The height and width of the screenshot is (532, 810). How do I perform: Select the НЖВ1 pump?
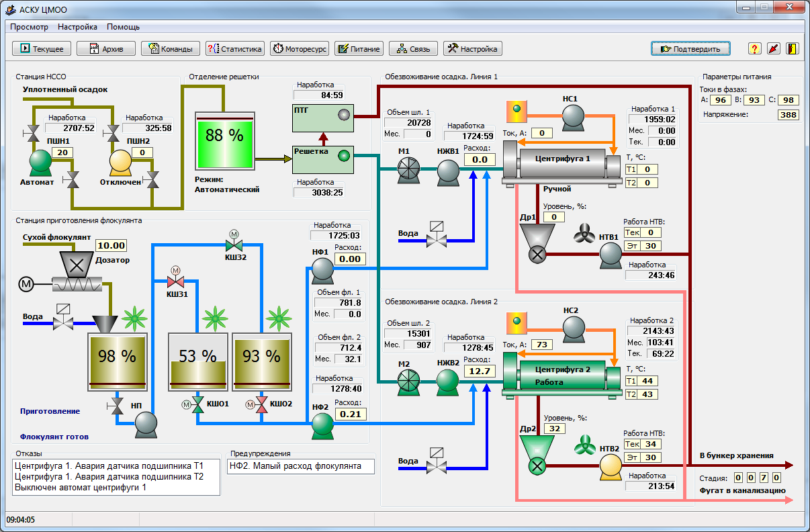(x=447, y=173)
